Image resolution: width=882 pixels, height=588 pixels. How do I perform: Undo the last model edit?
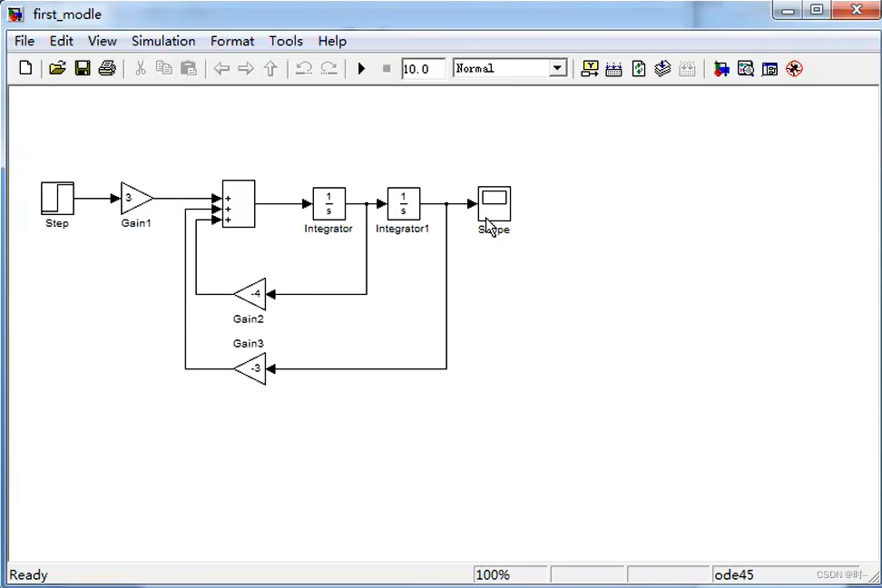[304, 68]
